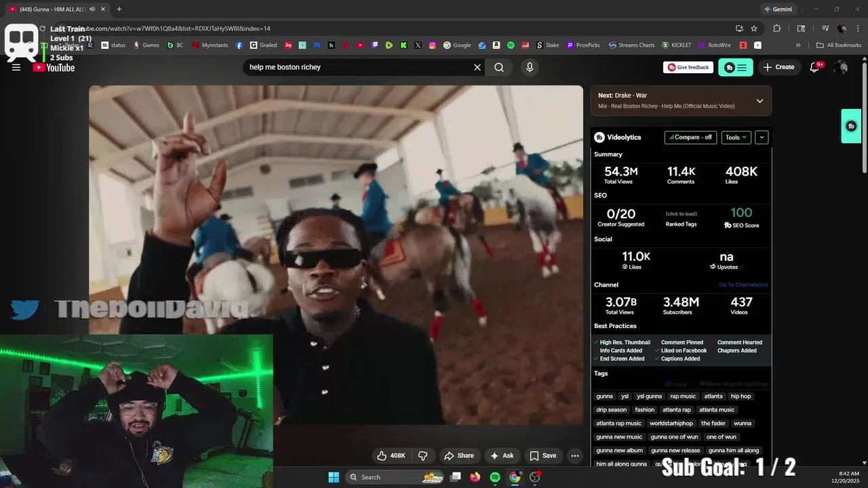Select the 'rap music' tag
Screen dimensions: 868x488
[x=683, y=396]
